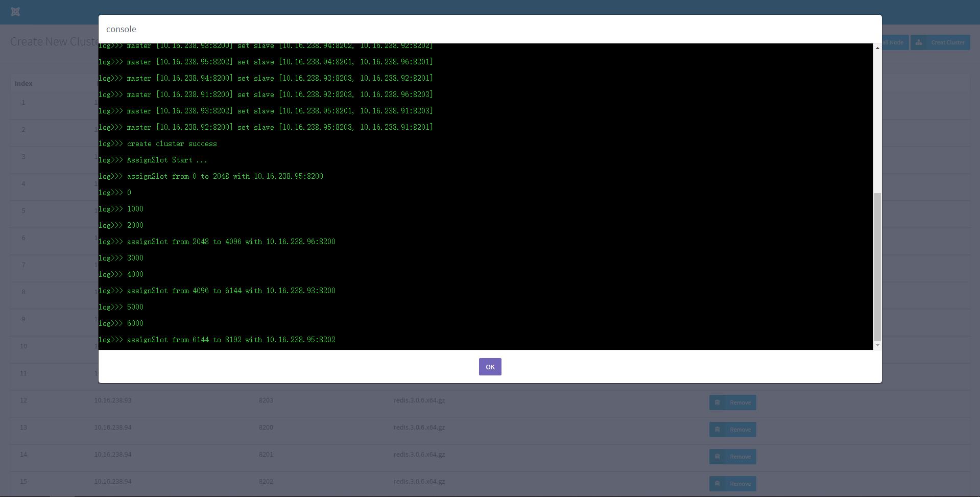Select the log line showing 4000
The width and height of the screenshot is (980, 497).
(121, 274)
